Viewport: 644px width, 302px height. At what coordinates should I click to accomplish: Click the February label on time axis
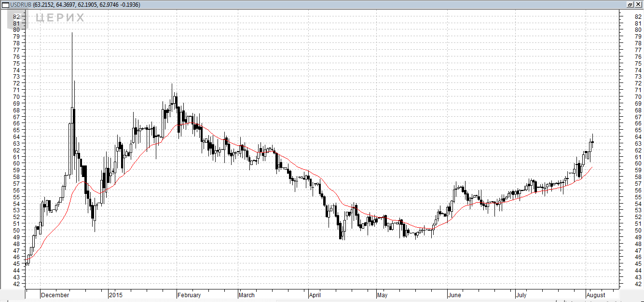189,295
